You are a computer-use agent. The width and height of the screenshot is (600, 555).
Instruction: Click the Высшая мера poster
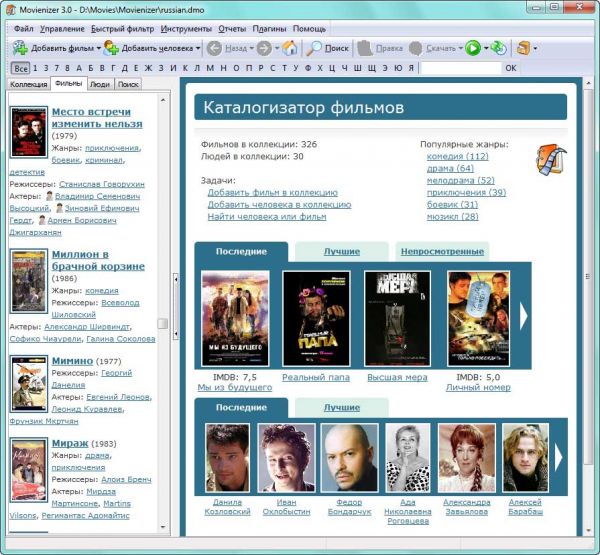click(397, 318)
